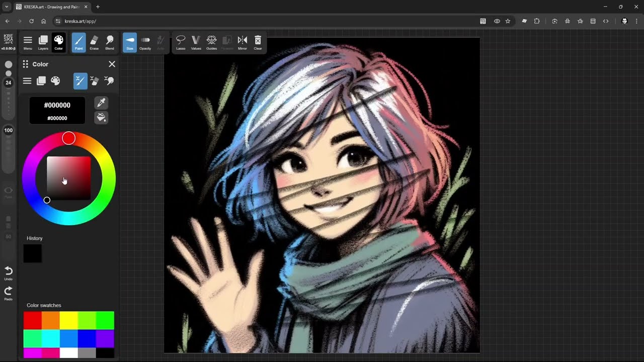Viewport: 644px width, 362px height.
Task: Open the QR code icon in address bar
Action: [x=483, y=21]
